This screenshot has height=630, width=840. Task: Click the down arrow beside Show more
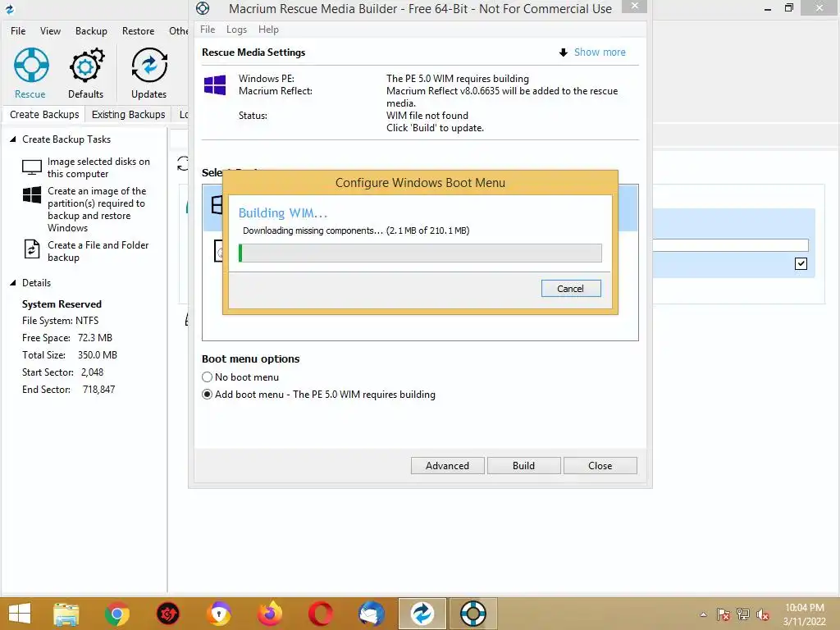(x=563, y=52)
